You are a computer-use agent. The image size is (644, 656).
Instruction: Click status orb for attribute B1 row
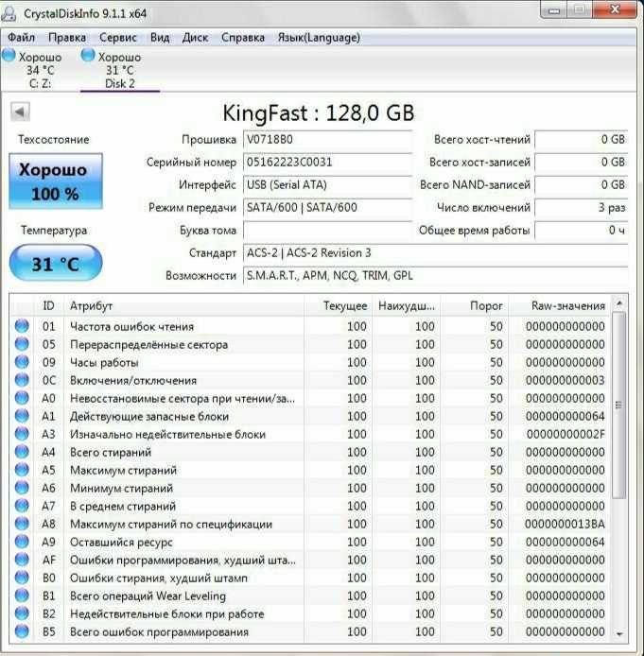[x=22, y=596]
